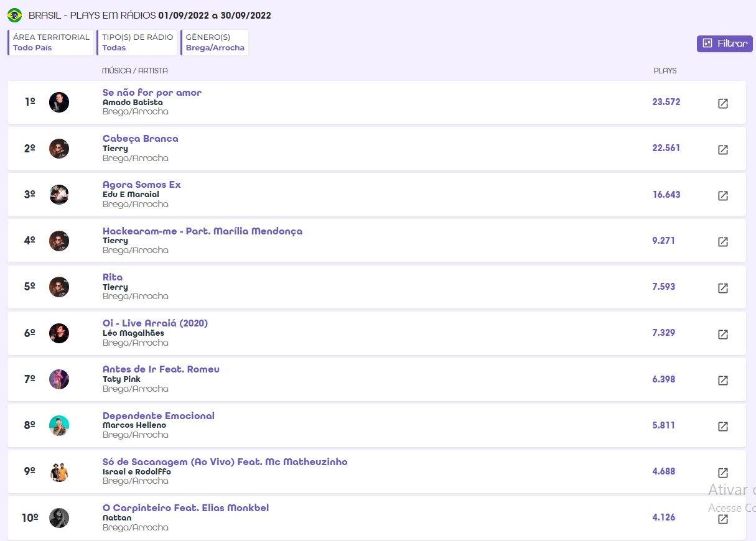Screen dimensions: 756x541
Task: Click play count 23.572
Action: click(666, 102)
